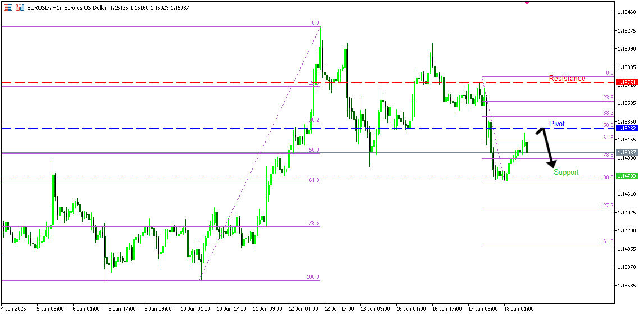Click the 161.8 Fibonacci extension label
The image size is (644, 315).
tap(606, 241)
